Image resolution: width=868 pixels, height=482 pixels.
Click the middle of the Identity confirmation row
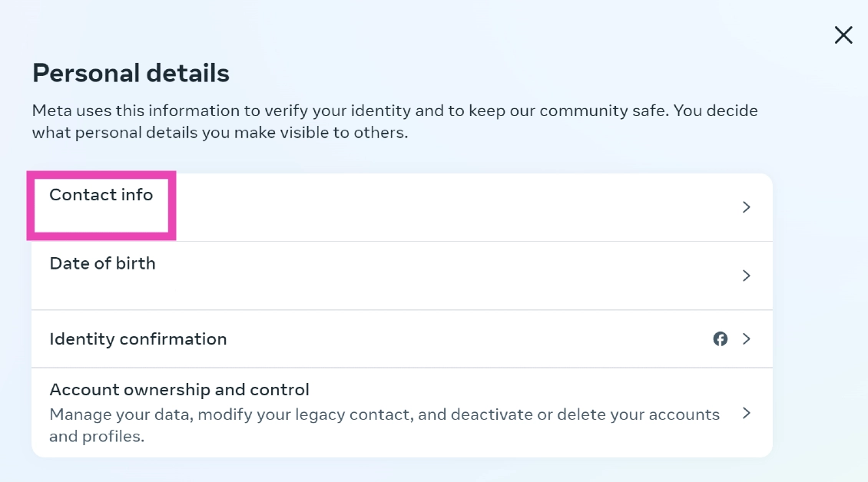402,338
